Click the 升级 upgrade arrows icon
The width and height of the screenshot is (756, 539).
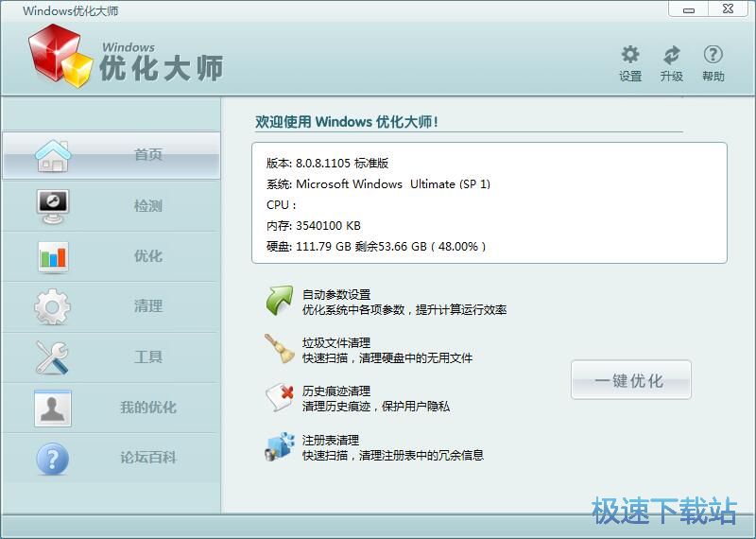pos(671,55)
